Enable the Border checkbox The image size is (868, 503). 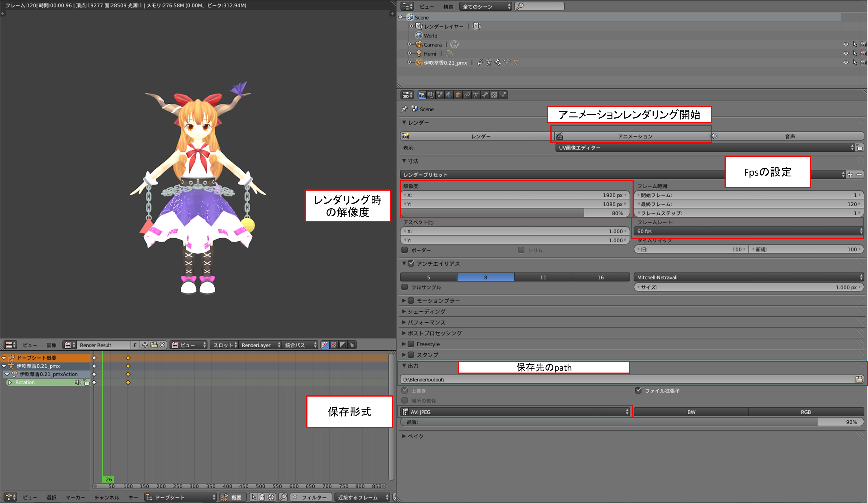[x=405, y=250]
